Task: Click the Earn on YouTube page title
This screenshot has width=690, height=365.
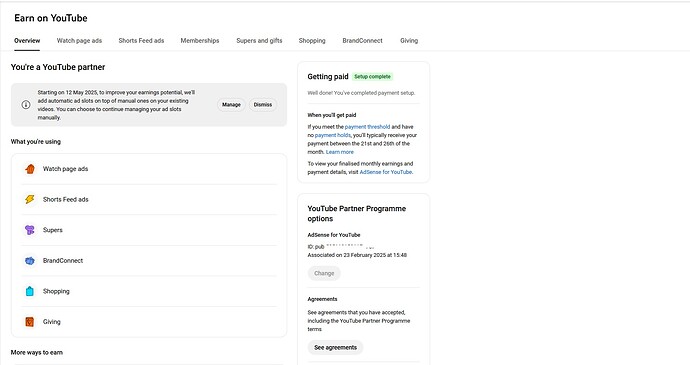Action: coord(51,18)
